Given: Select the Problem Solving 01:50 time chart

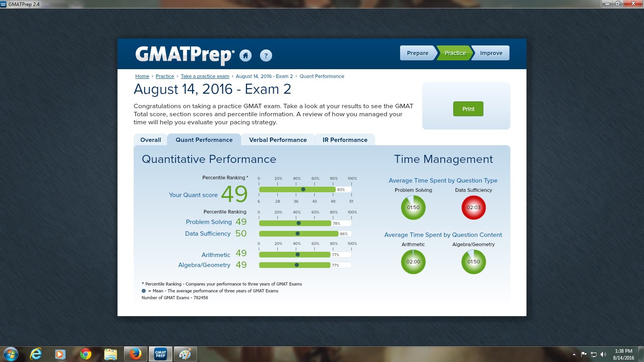Looking at the screenshot, I should pos(413,208).
